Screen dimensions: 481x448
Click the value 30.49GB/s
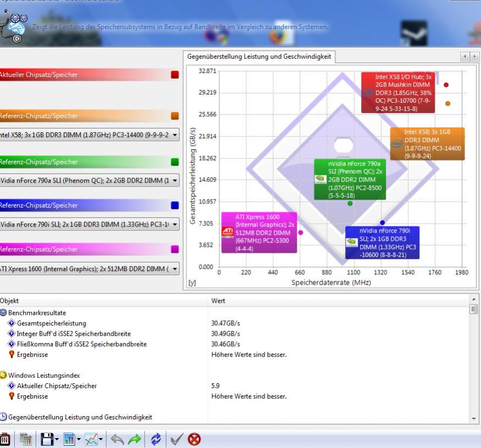(x=225, y=334)
